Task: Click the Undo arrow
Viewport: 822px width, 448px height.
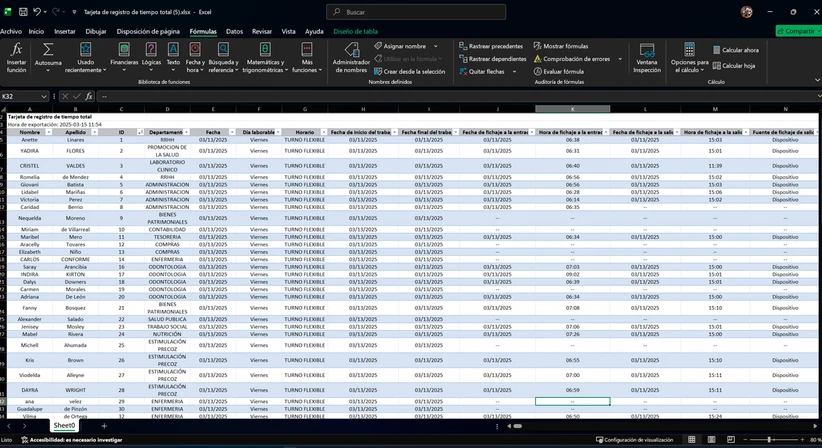Action: pos(37,12)
